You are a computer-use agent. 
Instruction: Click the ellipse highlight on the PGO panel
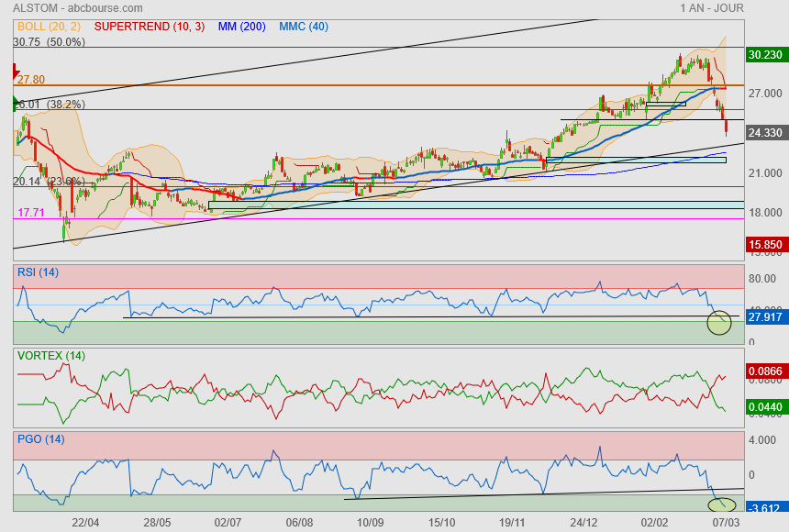click(x=723, y=504)
